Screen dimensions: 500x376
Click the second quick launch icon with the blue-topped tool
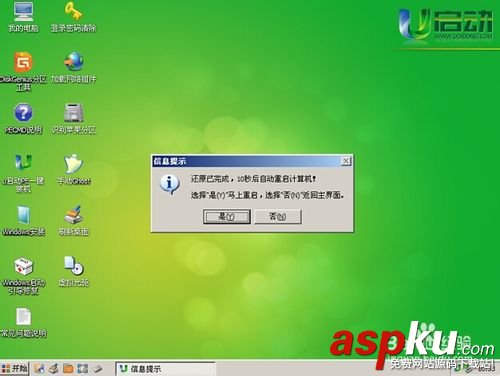click(x=54, y=369)
